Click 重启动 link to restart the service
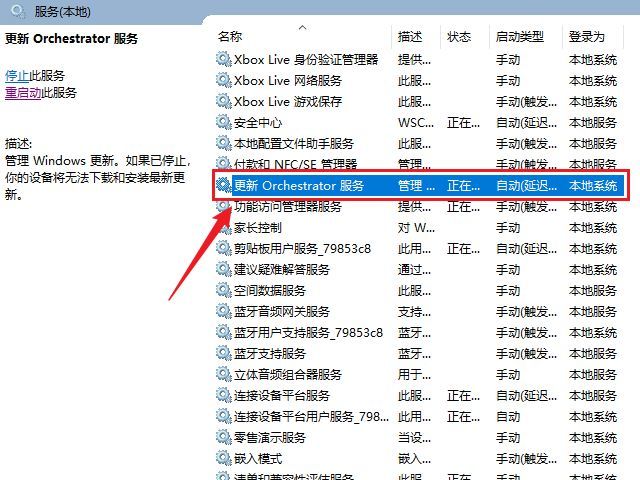The image size is (640, 480). click(x=23, y=93)
